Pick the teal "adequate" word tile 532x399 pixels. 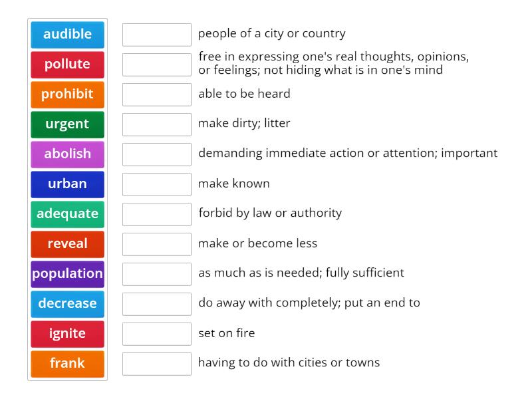(x=67, y=214)
